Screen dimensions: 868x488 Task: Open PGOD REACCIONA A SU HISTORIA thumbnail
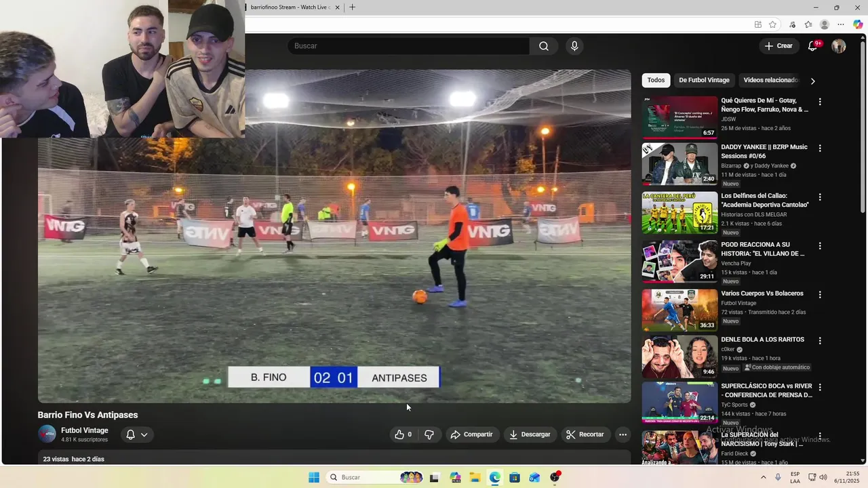[x=679, y=262]
